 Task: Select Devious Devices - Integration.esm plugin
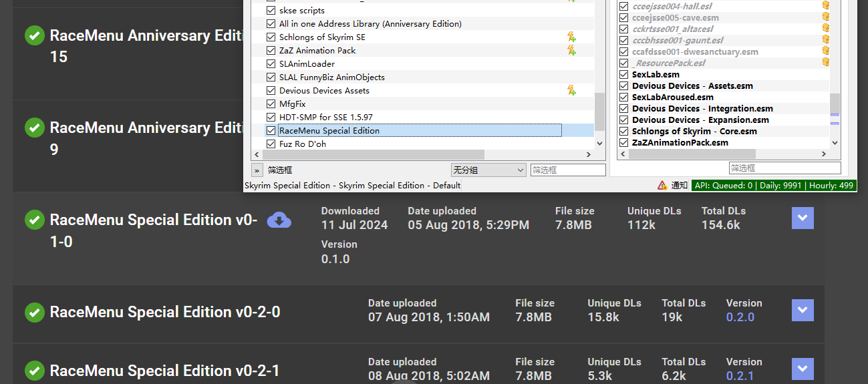(702, 109)
